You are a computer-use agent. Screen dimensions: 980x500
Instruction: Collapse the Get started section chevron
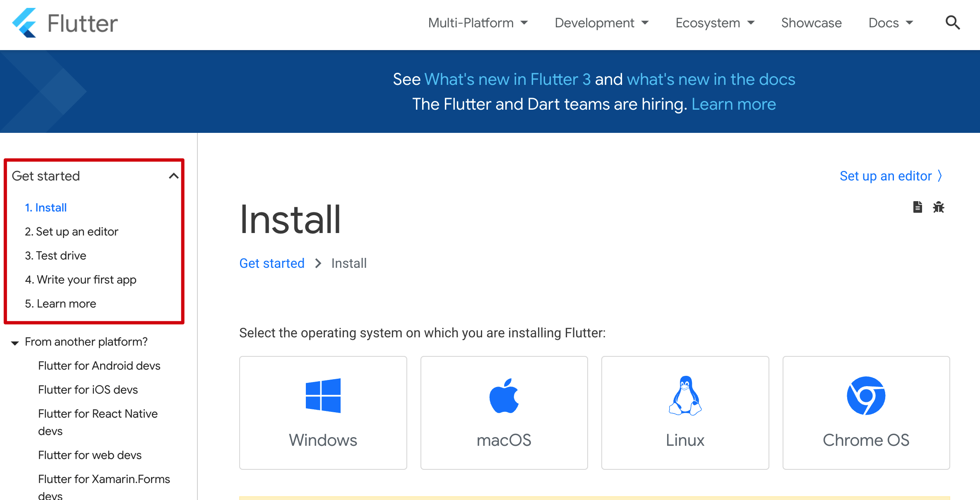[x=174, y=176]
